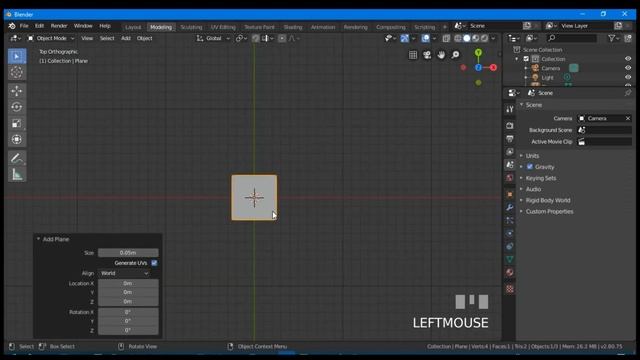Open the Object properties tab icon

pyautogui.click(x=510, y=195)
